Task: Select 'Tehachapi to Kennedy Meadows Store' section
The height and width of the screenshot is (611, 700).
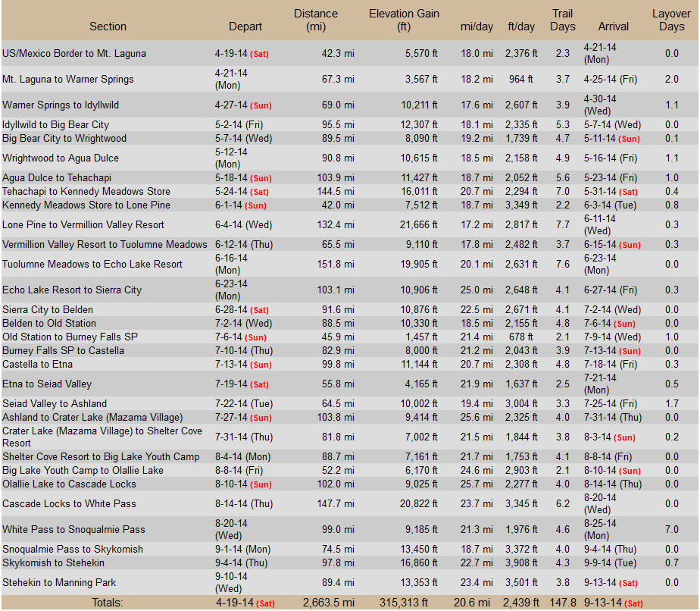Action: coord(86,192)
